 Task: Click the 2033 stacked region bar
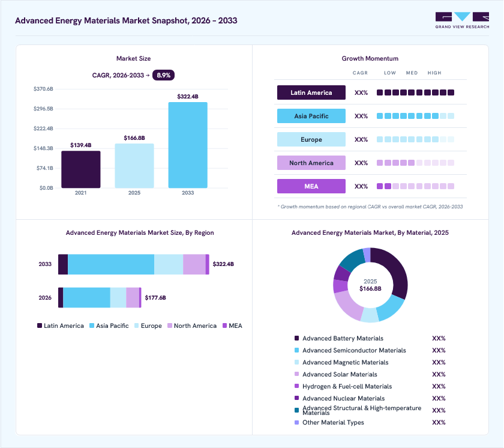[x=133, y=264]
